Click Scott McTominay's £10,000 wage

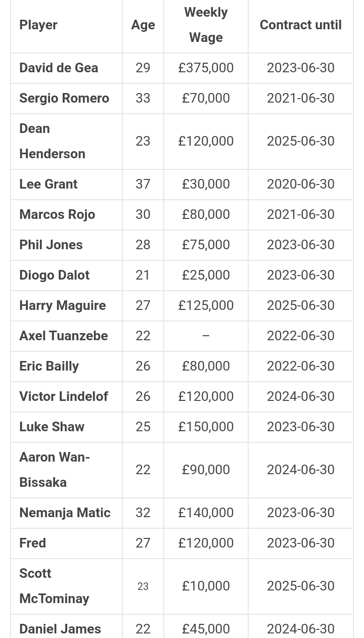[206, 586]
